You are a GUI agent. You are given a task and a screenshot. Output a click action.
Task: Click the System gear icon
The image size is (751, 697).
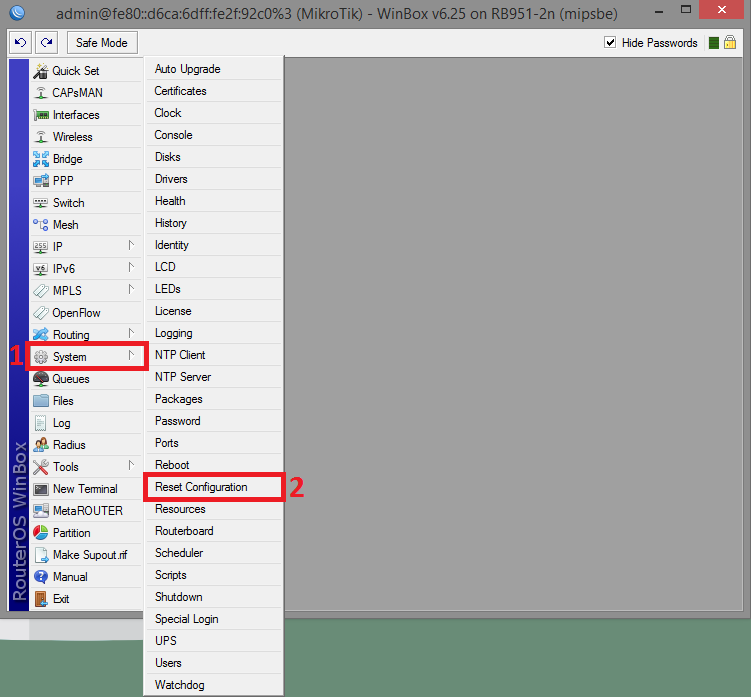coord(41,357)
